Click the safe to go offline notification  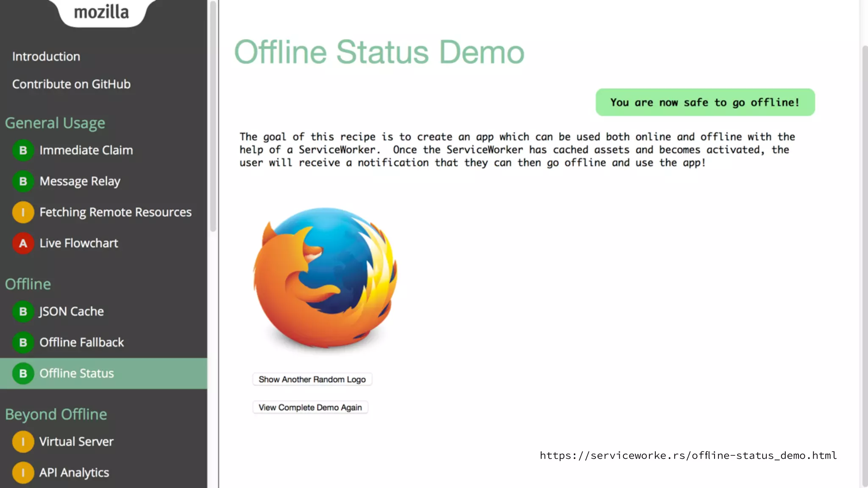(x=705, y=102)
